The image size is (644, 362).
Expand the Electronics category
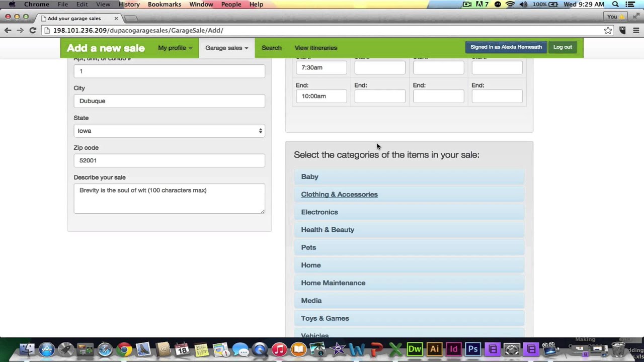(410, 212)
